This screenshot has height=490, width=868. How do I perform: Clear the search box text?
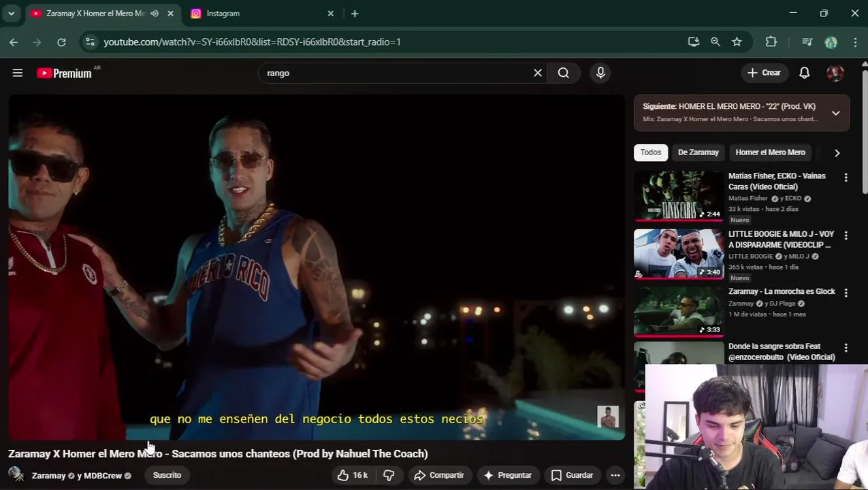(x=538, y=73)
